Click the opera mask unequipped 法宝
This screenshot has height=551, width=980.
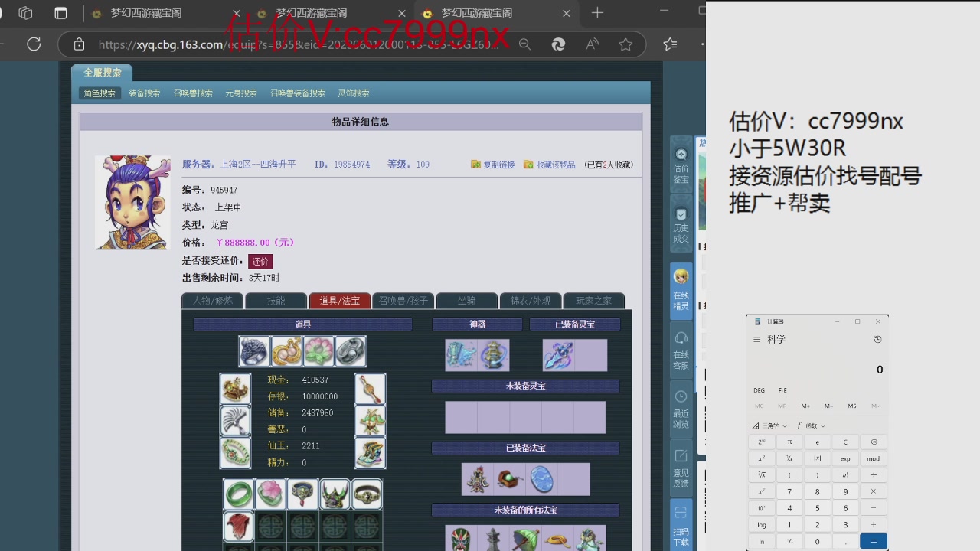[461, 539]
